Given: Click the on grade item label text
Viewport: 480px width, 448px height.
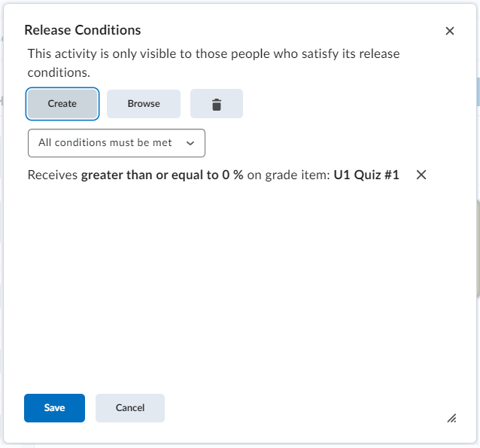Looking at the screenshot, I should [x=288, y=175].
